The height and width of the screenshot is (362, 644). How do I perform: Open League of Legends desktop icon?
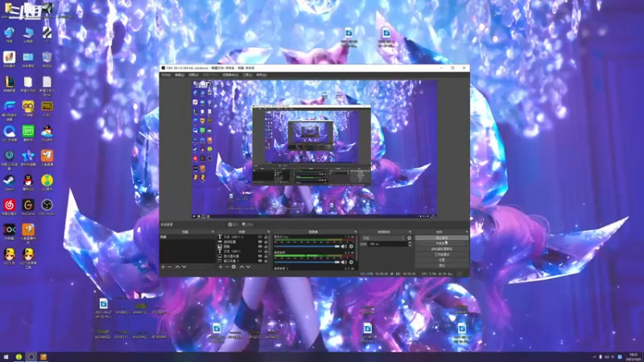pyautogui.click(x=9, y=84)
